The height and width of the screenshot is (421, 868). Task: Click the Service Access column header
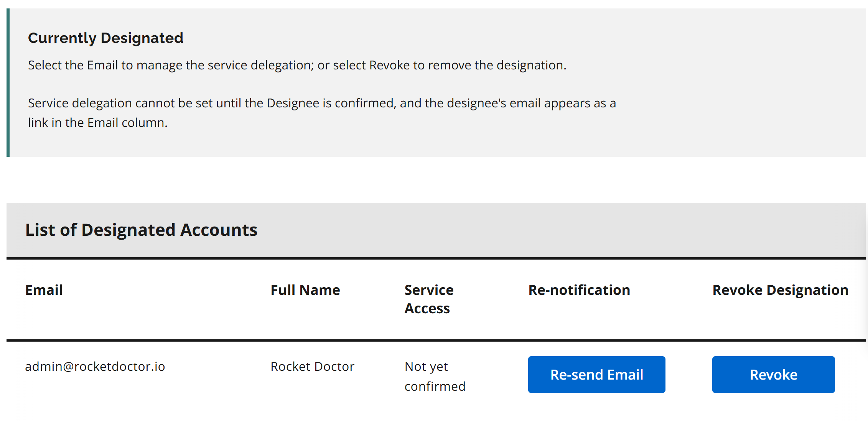tap(429, 299)
